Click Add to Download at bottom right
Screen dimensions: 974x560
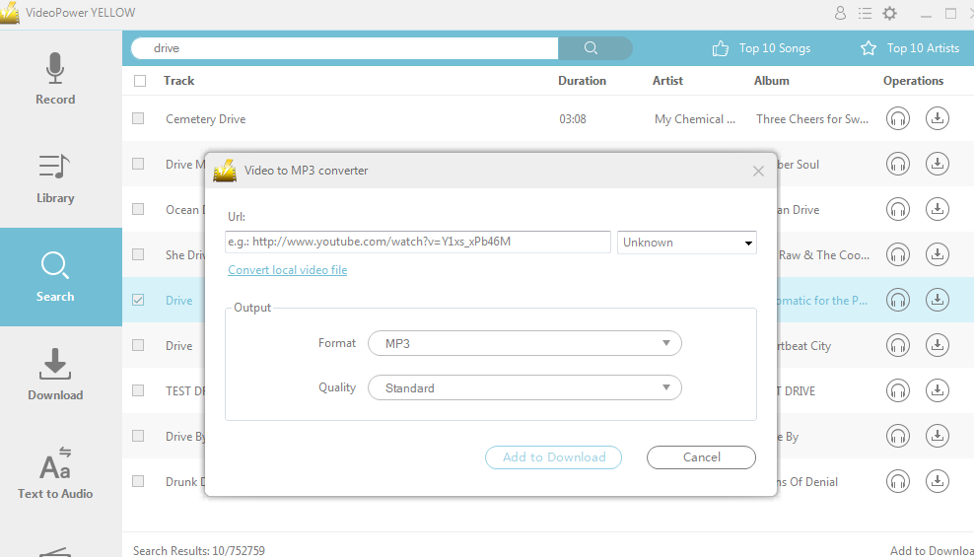click(x=932, y=551)
